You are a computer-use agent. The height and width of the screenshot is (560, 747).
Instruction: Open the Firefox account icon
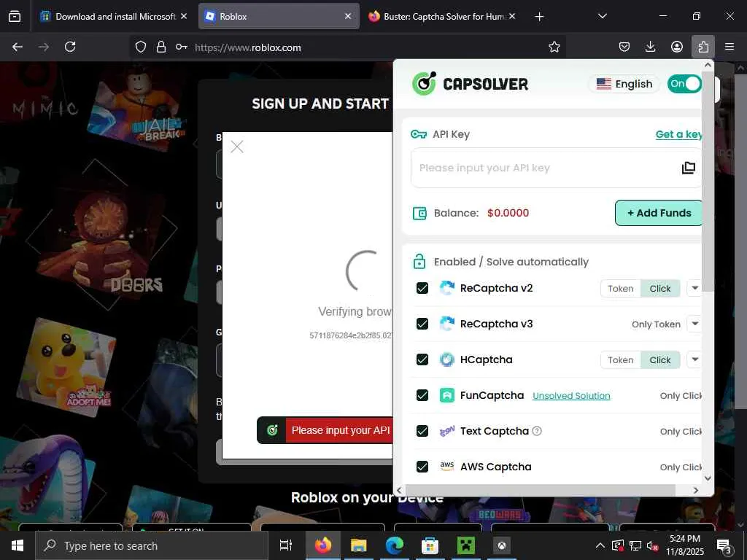(676, 47)
